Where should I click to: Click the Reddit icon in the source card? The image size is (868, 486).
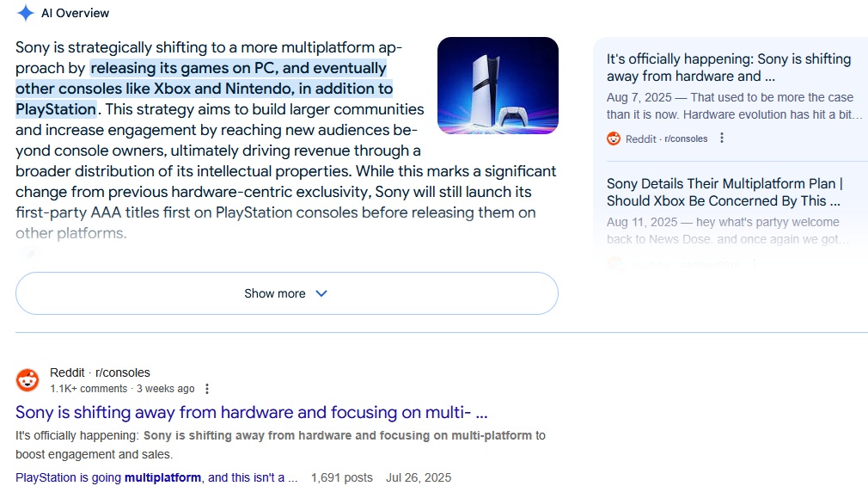click(614, 138)
